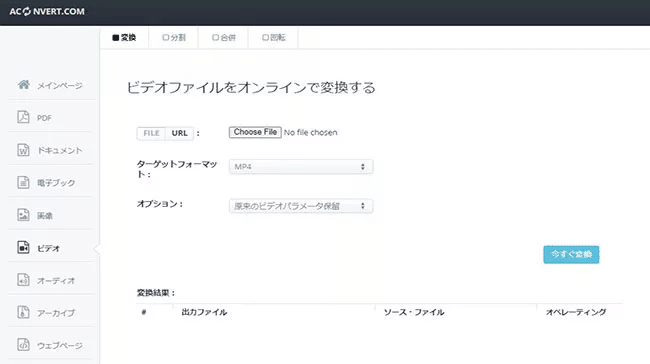The height and width of the screenshot is (364, 650).
Task: Click the ソース・ファイル column header
Action: 414,312
